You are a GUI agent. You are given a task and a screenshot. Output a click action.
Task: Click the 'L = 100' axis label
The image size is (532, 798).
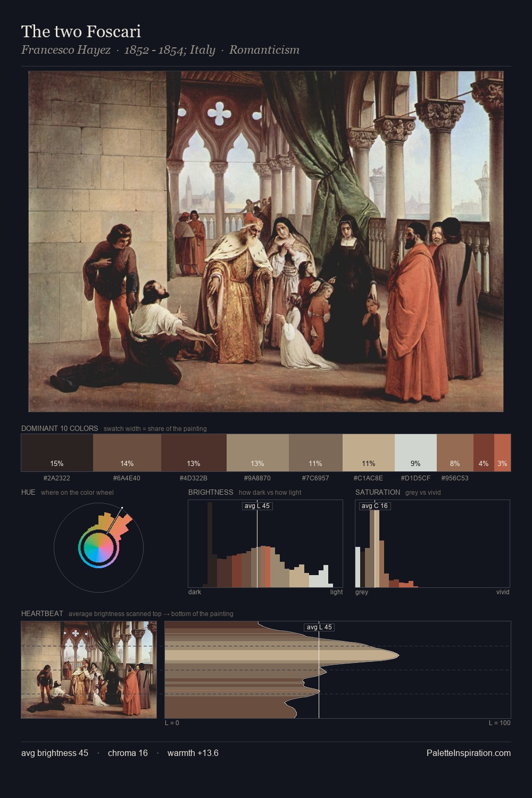(500, 723)
